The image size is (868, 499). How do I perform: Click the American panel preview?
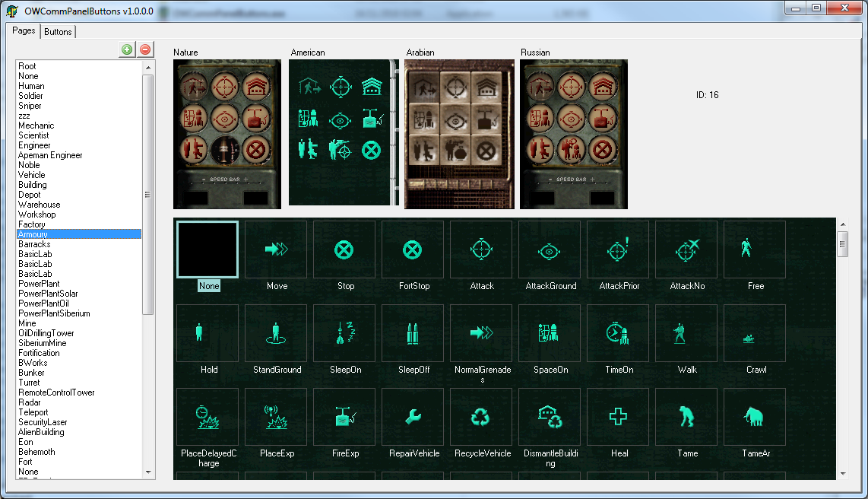pos(344,132)
